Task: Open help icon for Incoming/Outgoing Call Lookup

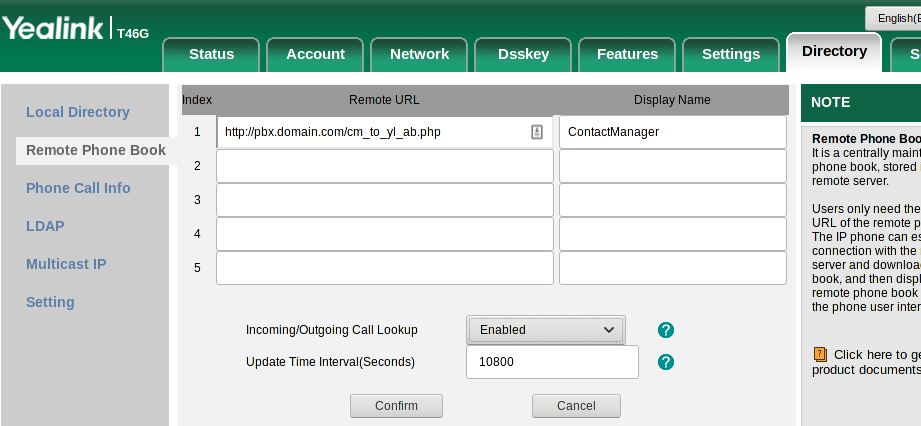Action: pyautogui.click(x=666, y=330)
